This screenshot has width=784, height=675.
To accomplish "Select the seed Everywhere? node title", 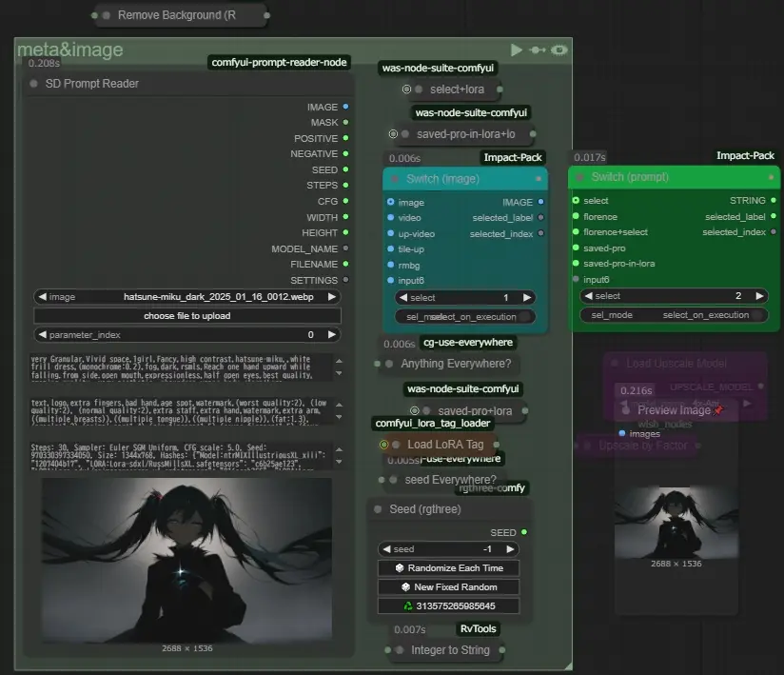I will tap(450, 480).
